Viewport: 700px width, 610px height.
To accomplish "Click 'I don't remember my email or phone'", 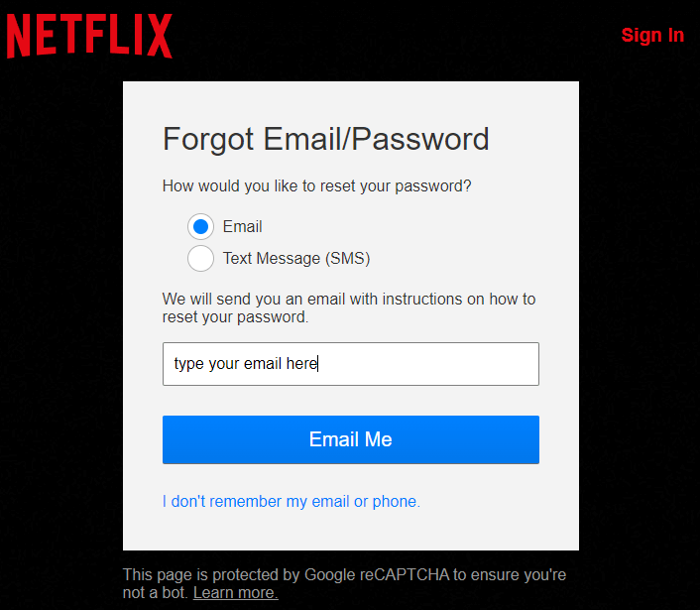I will tap(292, 502).
